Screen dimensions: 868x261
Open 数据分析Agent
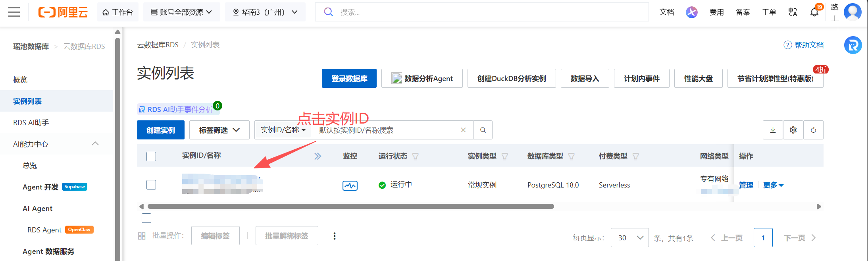(422, 78)
